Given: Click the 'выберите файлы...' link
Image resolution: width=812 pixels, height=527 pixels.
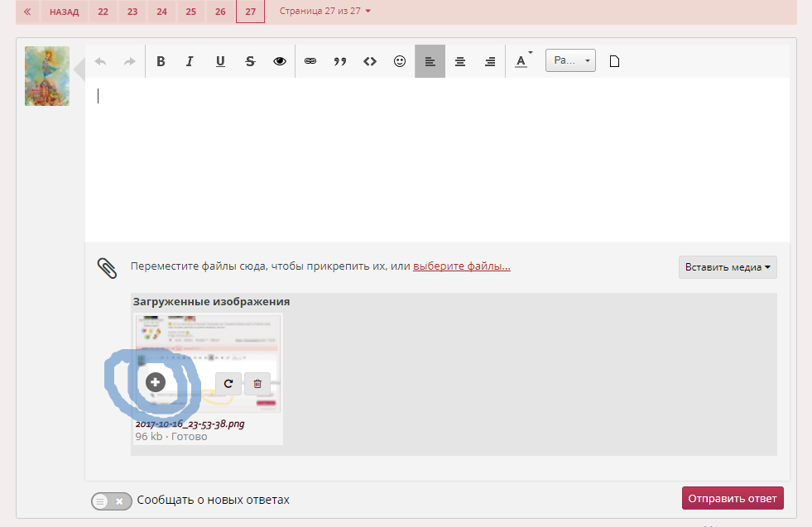Looking at the screenshot, I should tap(461, 266).
